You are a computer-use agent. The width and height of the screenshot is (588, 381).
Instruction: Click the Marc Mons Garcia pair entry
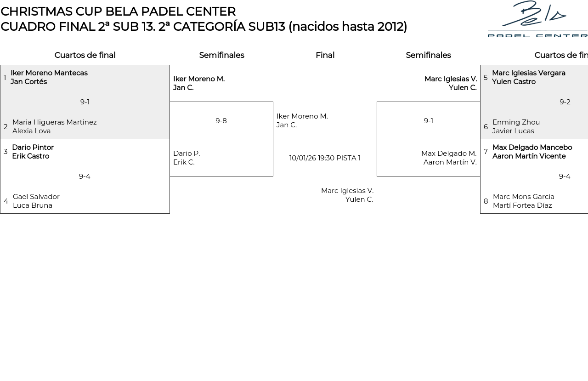point(523,201)
